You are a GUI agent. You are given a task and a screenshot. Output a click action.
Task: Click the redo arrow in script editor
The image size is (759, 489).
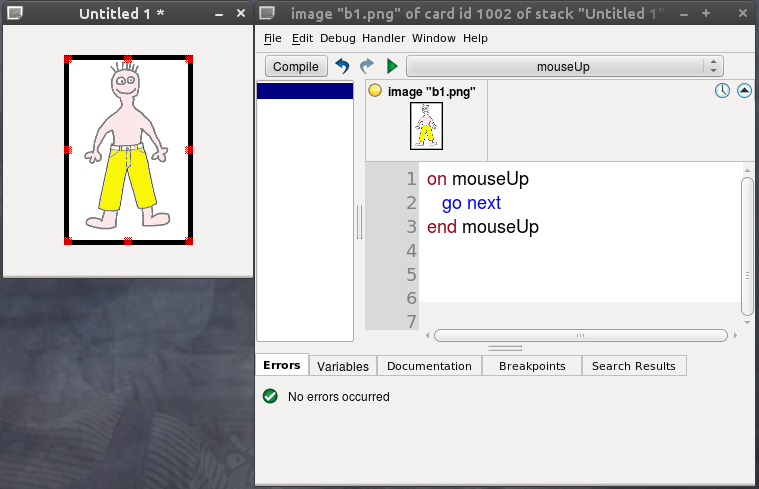(x=366, y=66)
